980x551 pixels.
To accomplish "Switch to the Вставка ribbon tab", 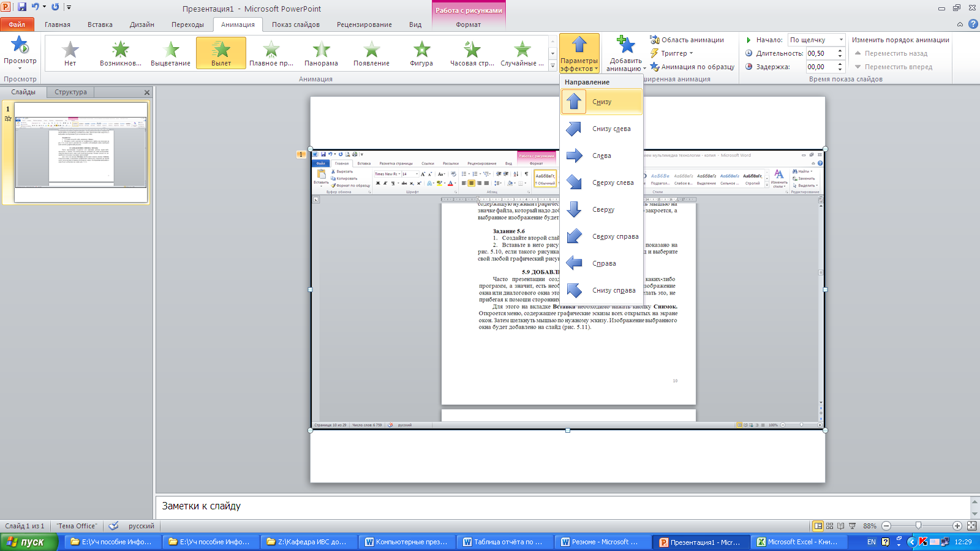I will click(100, 24).
